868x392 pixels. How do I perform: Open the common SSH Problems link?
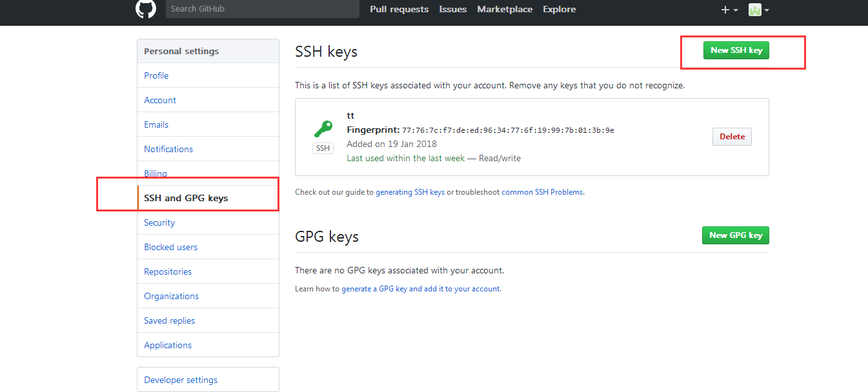(x=543, y=192)
